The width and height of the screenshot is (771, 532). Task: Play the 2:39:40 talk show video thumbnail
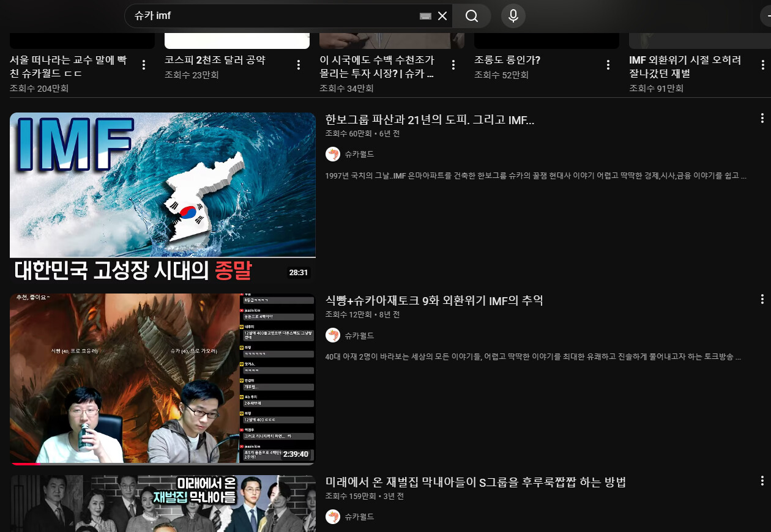pyautogui.click(x=162, y=378)
